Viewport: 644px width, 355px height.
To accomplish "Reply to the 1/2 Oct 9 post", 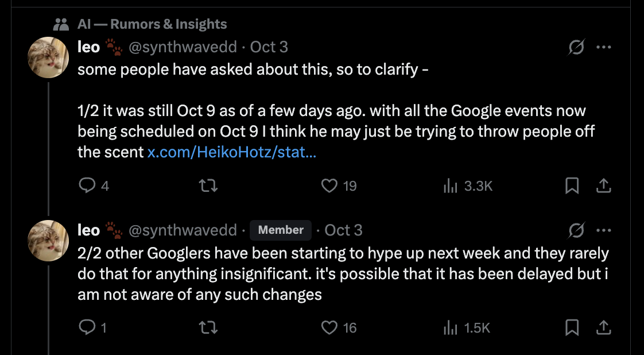I will coord(86,186).
